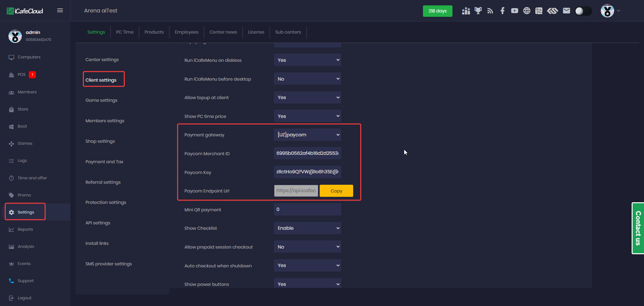Click the 218 days license button
This screenshot has width=644, height=306.
pyautogui.click(x=437, y=11)
